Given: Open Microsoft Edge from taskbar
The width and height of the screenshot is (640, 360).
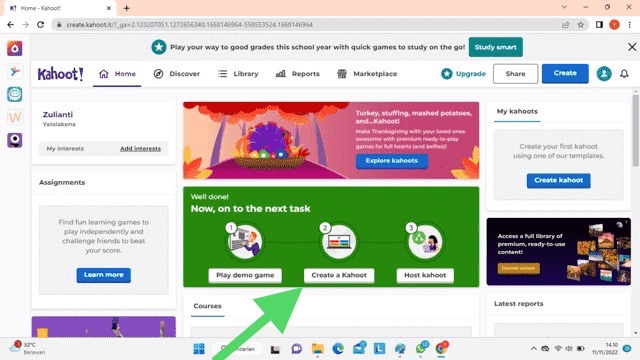Looking at the screenshot, I should (338, 349).
